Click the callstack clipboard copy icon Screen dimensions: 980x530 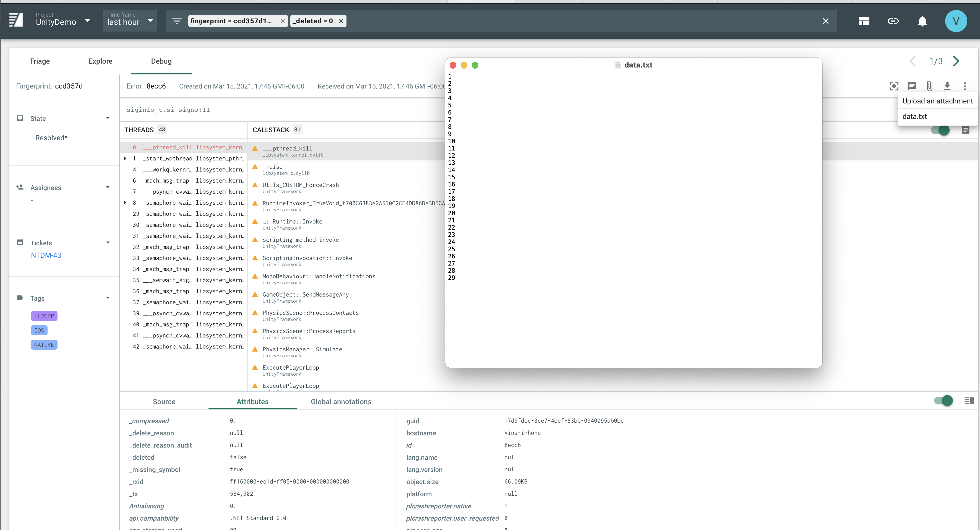965,130
